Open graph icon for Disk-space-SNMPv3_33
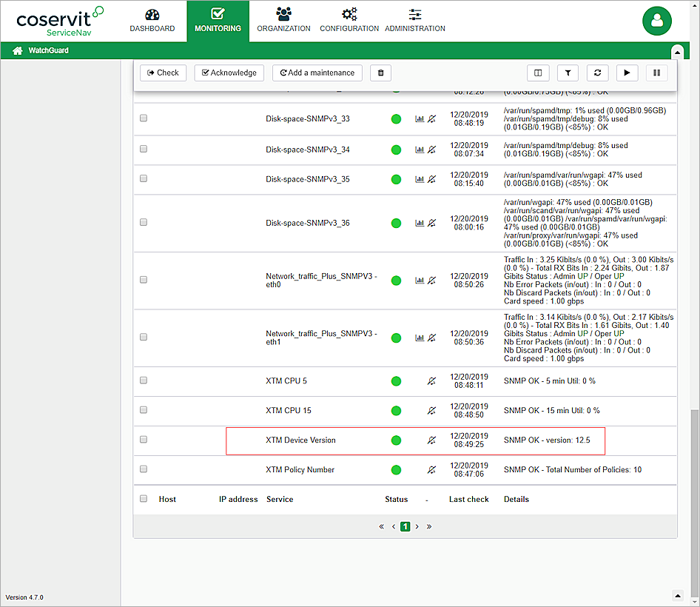 click(x=420, y=118)
